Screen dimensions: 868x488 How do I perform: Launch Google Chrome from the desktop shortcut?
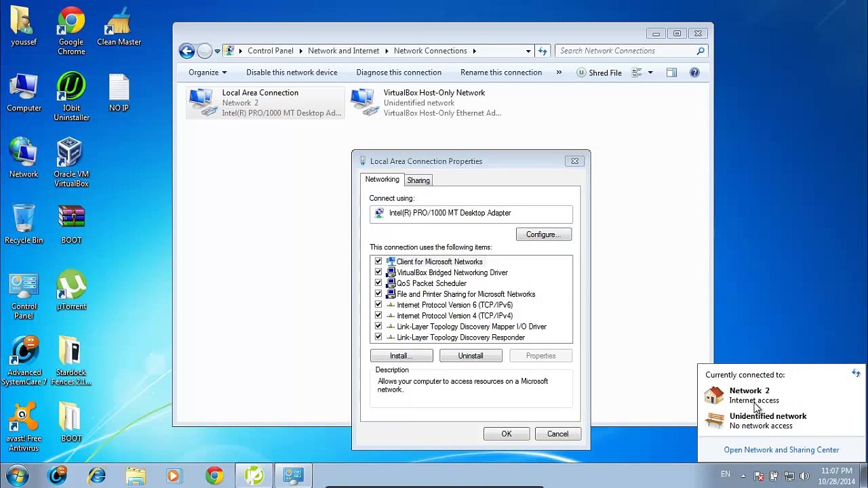[71, 30]
